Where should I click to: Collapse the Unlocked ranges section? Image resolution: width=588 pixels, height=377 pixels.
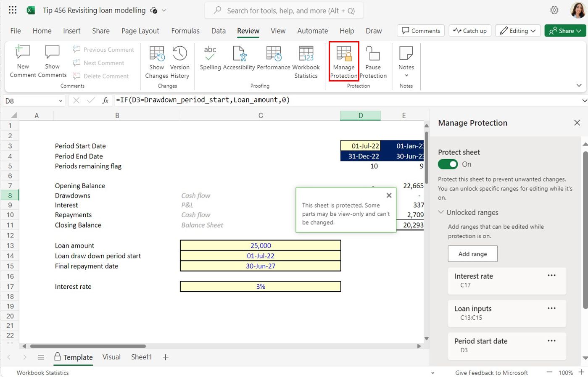tap(441, 212)
